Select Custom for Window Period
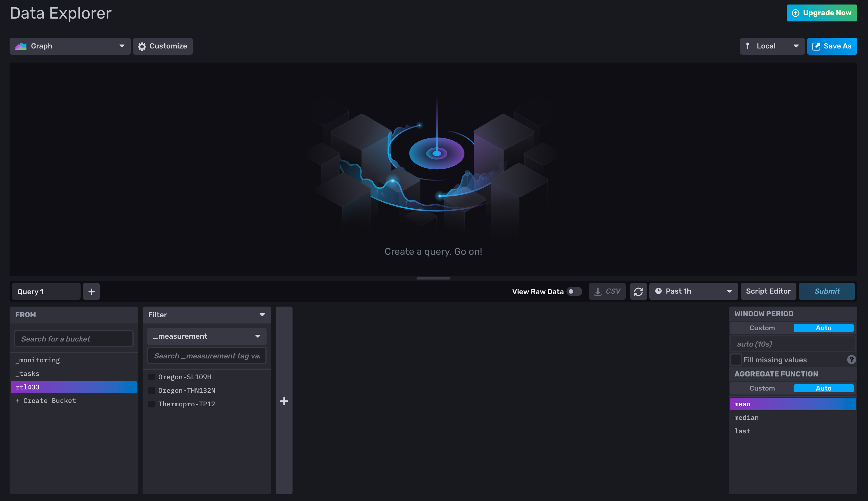The image size is (868, 501). pyautogui.click(x=762, y=328)
